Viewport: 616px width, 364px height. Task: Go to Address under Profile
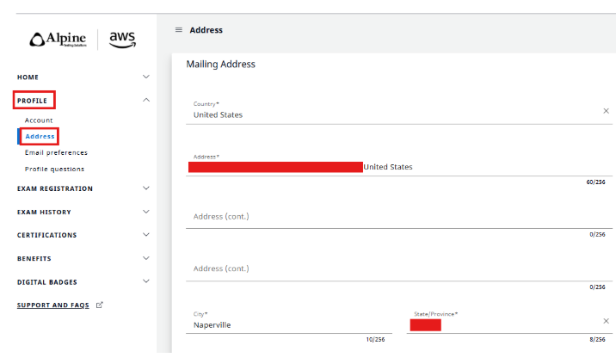pyautogui.click(x=40, y=137)
